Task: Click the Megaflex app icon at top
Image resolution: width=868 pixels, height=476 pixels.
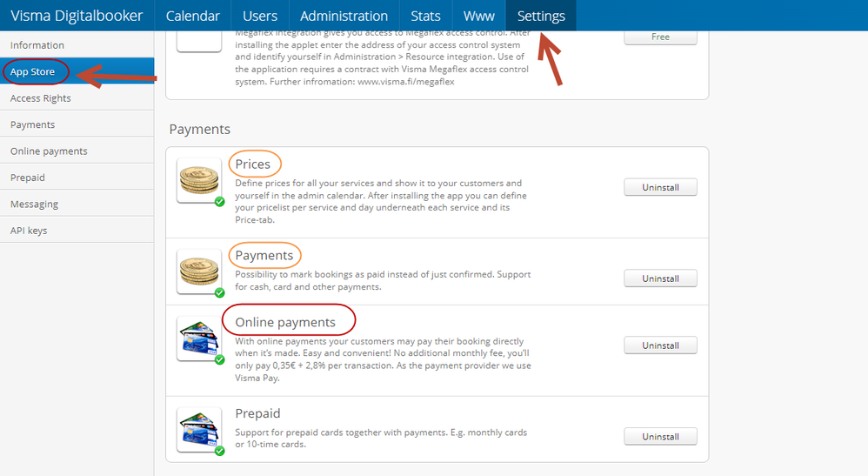Action: (199, 41)
